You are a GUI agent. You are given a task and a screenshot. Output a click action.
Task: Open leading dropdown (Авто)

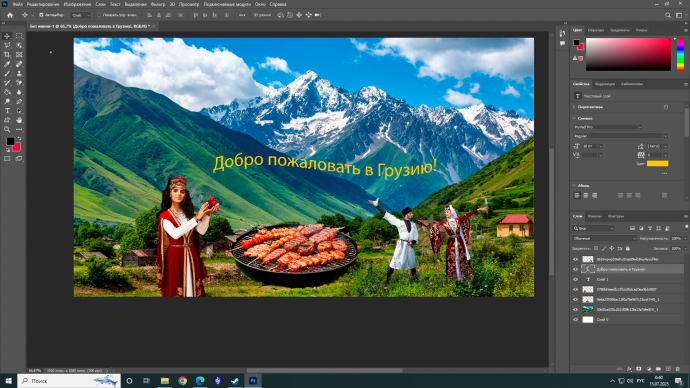665,146
